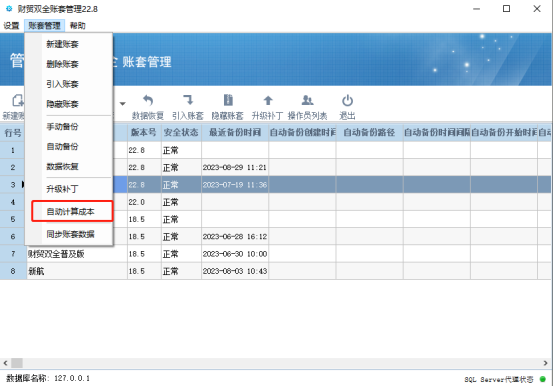Click the horizontal scrollbar left arrow
Image resolution: width=554 pixels, height=387 pixels.
(5, 363)
